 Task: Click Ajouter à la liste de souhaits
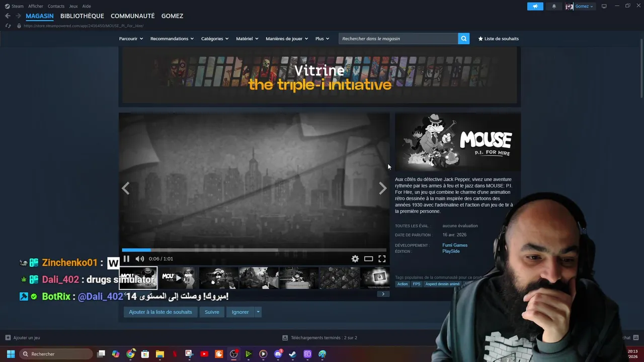pos(160,312)
